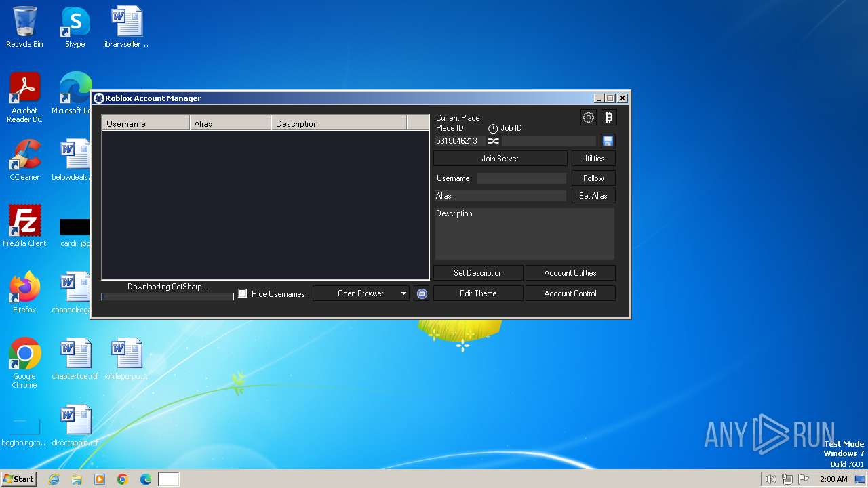
Task: Click the Description text area
Action: coord(525,233)
